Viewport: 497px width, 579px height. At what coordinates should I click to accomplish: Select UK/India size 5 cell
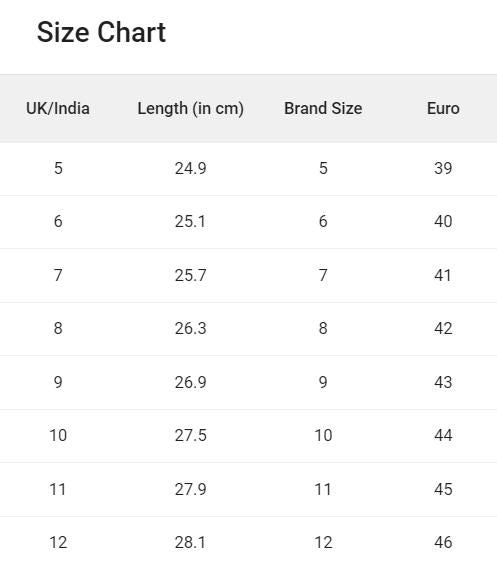point(58,168)
